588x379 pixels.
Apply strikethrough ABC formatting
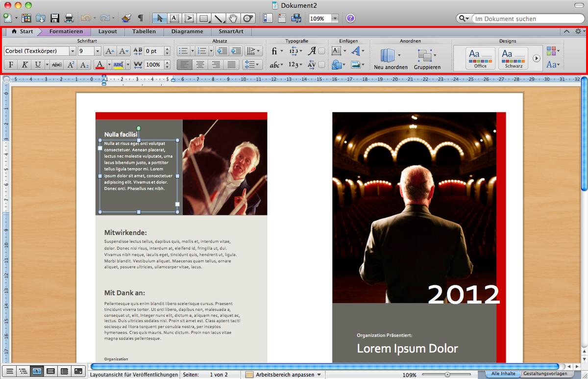[x=57, y=65]
